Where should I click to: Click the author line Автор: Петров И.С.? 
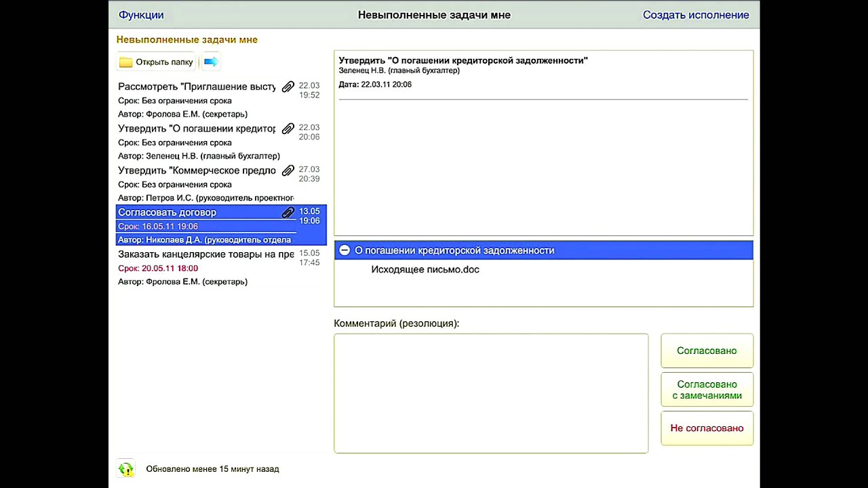206,198
